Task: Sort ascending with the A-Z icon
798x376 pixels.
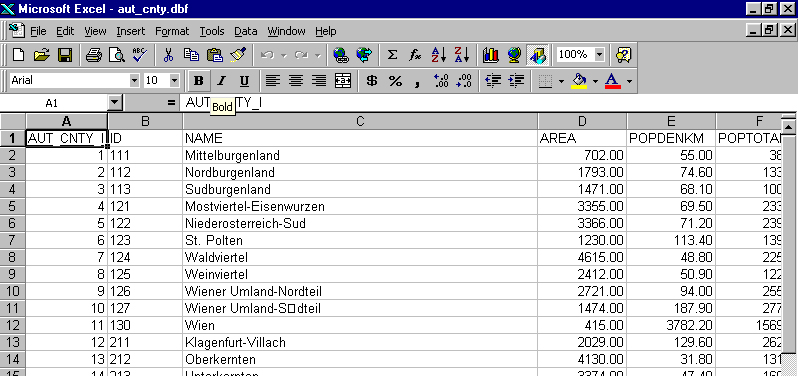Action: pyautogui.click(x=438, y=54)
